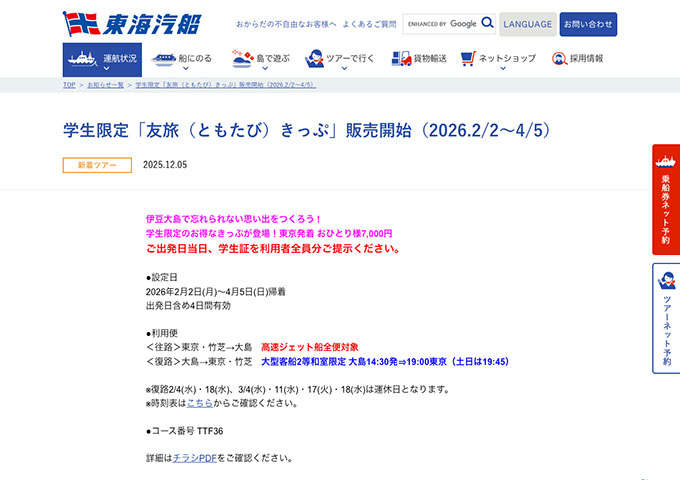Click the お問い合わせ button
Viewport: 680px width, 480px height.
(588, 24)
